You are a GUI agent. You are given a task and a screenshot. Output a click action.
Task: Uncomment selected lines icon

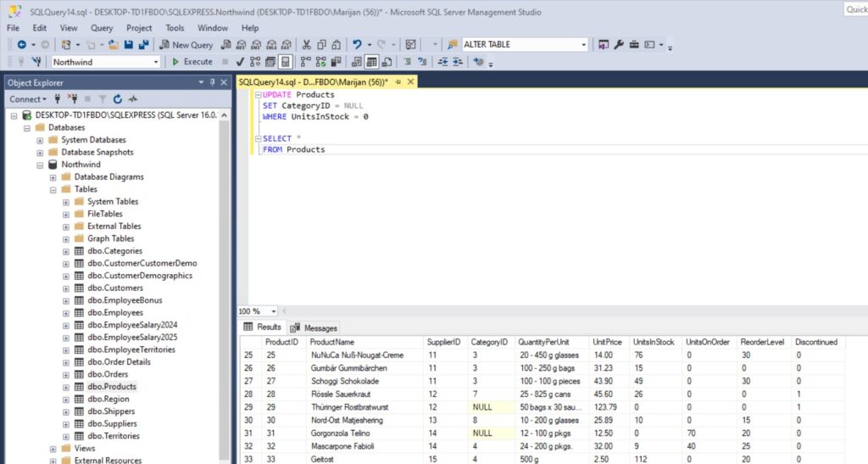422,61
